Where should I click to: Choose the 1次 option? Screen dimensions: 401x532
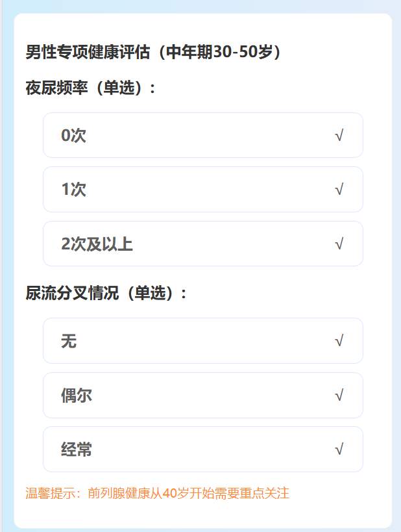click(x=203, y=189)
